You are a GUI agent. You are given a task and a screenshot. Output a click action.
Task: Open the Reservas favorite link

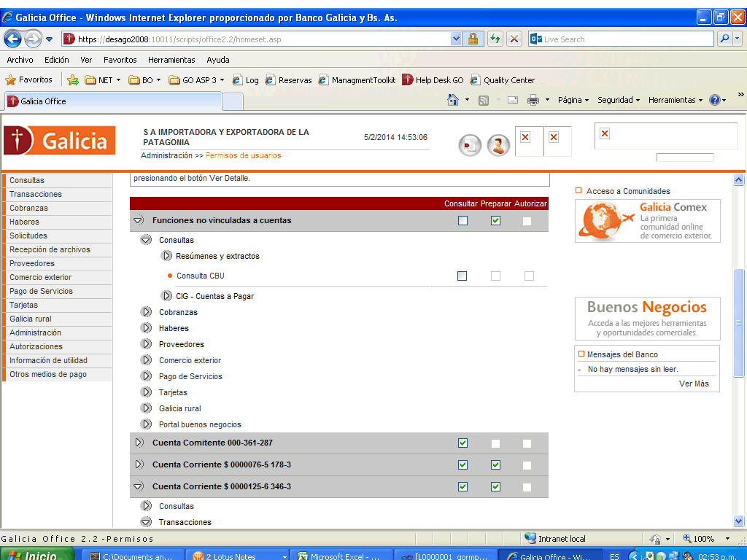tap(289, 80)
